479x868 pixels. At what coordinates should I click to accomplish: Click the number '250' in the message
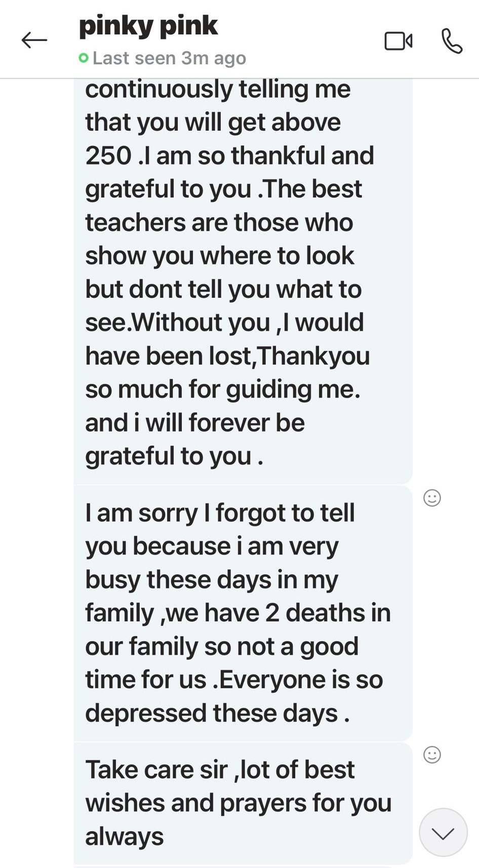coord(108,155)
